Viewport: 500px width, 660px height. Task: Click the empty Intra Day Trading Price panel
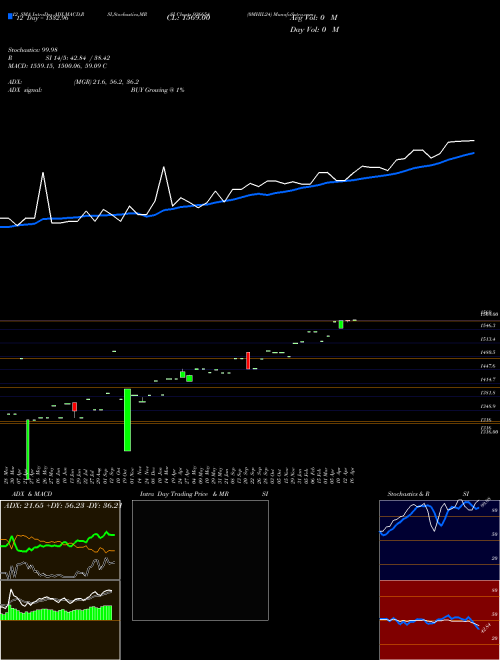(x=200, y=560)
